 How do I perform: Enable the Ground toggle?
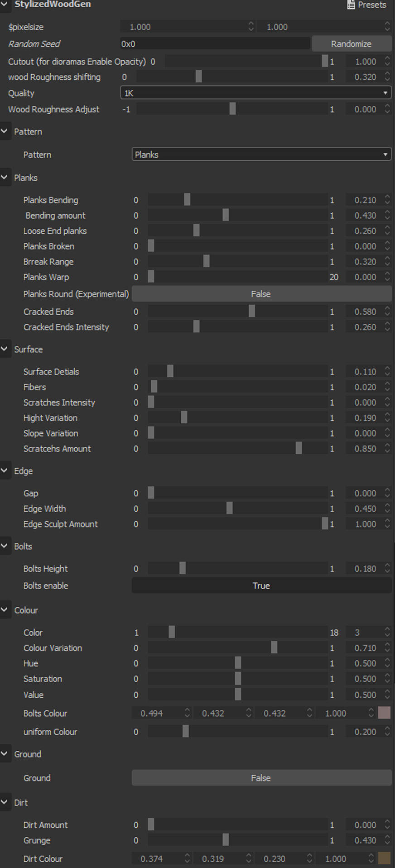(261, 778)
